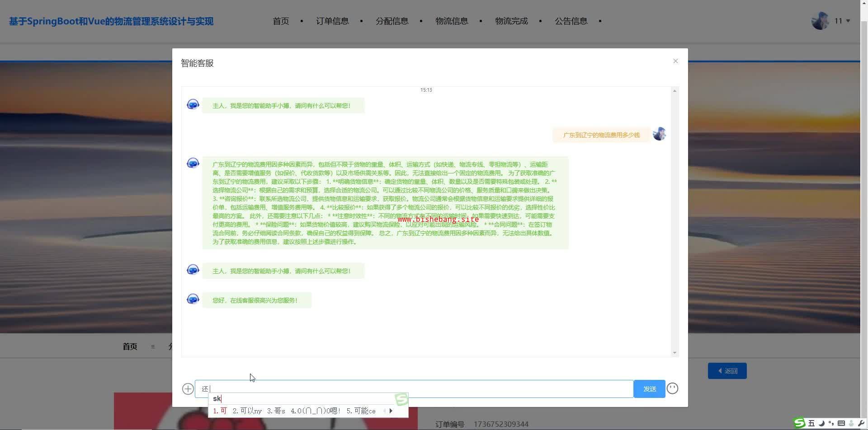Open the 物流信息 navigation item

click(452, 21)
